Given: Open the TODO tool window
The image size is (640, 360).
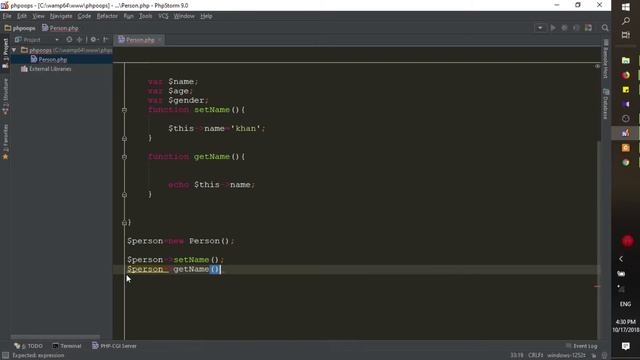Looking at the screenshot, I should point(29,346).
